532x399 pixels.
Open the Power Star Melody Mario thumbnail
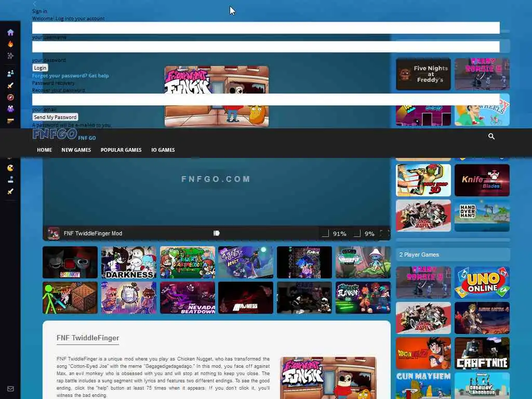(187, 262)
